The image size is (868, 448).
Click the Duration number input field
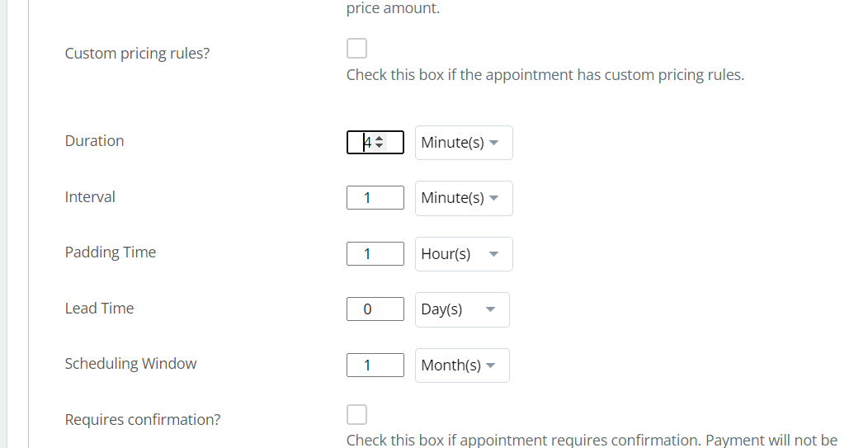tap(361, 143)
